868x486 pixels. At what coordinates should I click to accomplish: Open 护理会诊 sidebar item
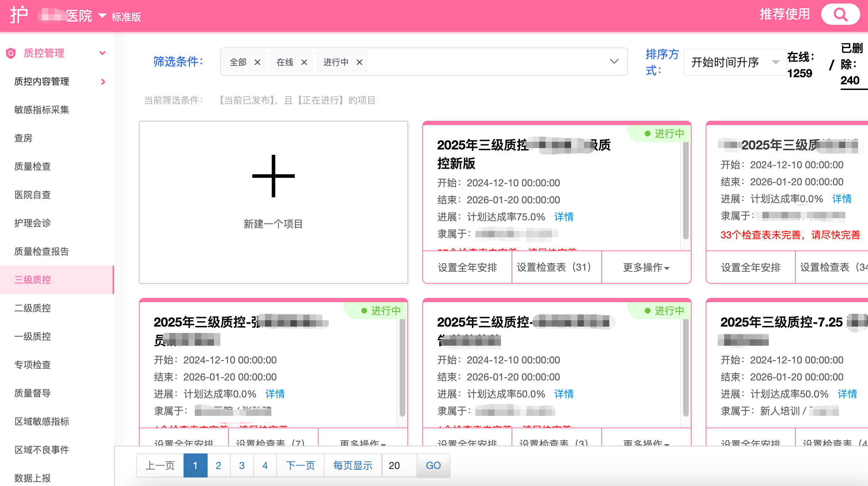point(33,223)
